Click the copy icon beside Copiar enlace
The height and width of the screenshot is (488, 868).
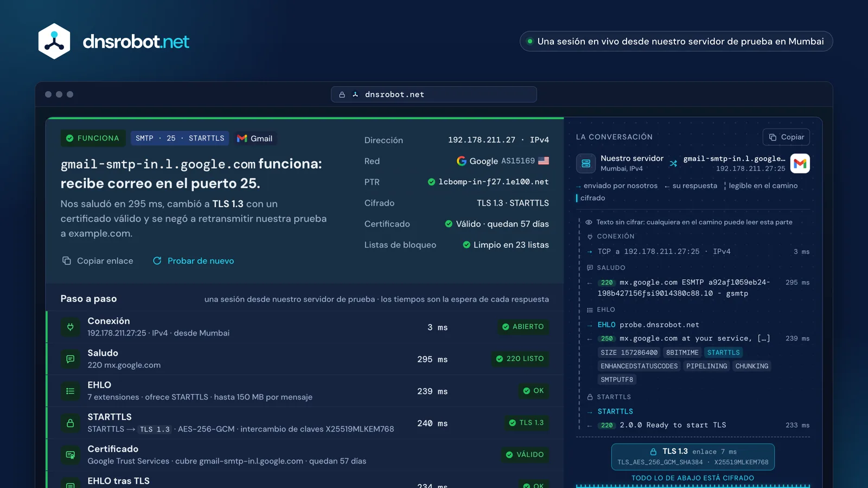tap(67, 261)
